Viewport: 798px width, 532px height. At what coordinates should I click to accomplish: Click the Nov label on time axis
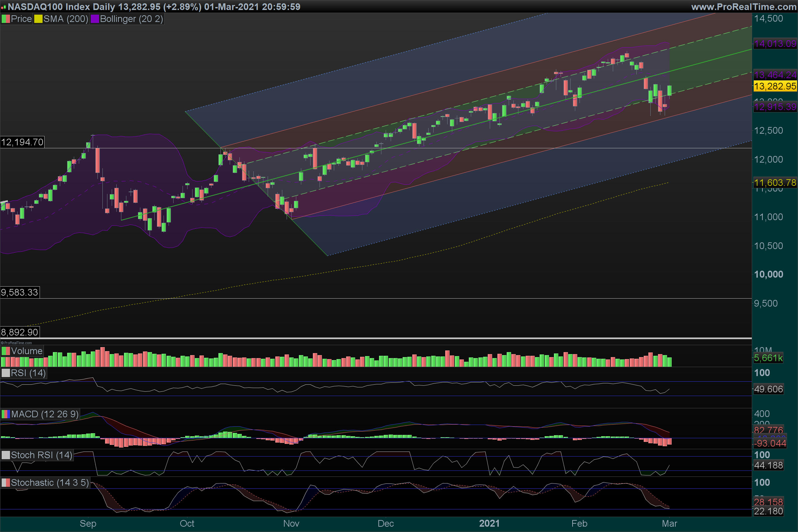291,523
